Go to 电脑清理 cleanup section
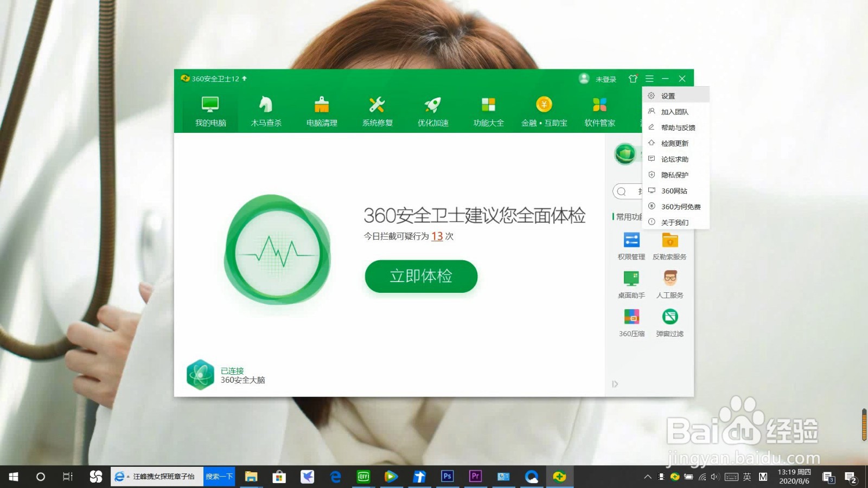The height and width of the screenshot is (488, 868). (322, 111)
